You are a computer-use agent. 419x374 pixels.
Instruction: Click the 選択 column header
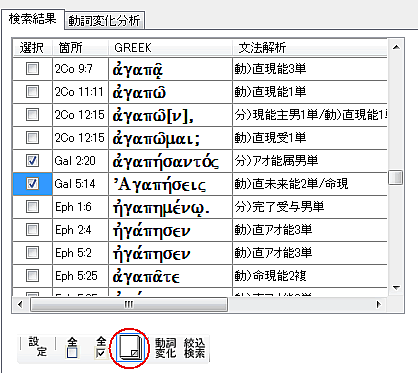tap(32, 48)
